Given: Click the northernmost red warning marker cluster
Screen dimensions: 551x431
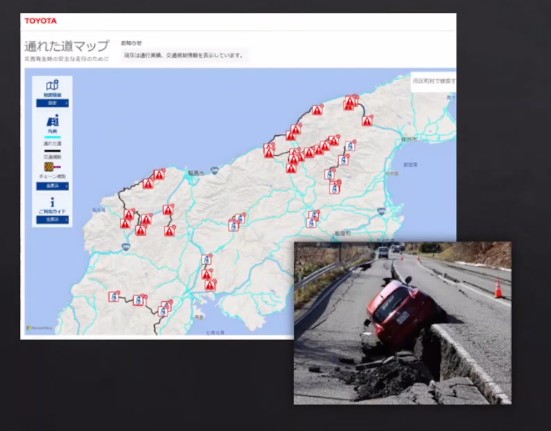Looking at the screenshot, I should 350,103.
